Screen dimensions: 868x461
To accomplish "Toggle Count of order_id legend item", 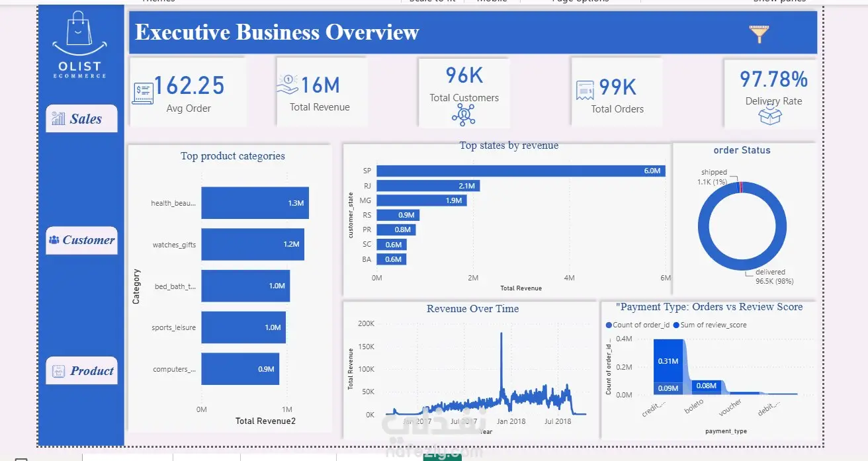I will point(638,325).
